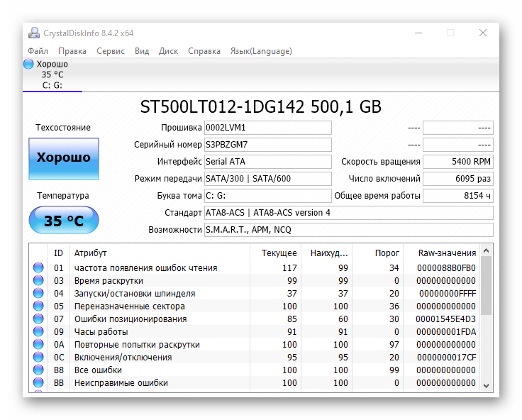Click status orb for attribute 04 row
This screenshot has width=522, height=420.
point(38,293)
